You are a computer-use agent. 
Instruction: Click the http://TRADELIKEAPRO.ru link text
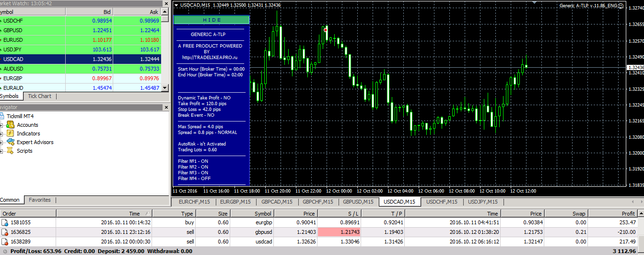pos(211,57)
